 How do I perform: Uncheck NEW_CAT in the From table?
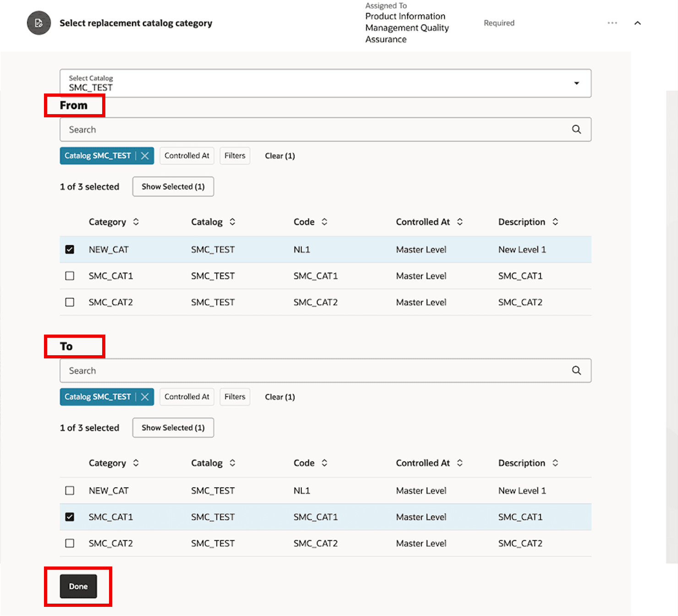[x=70, y=249]
